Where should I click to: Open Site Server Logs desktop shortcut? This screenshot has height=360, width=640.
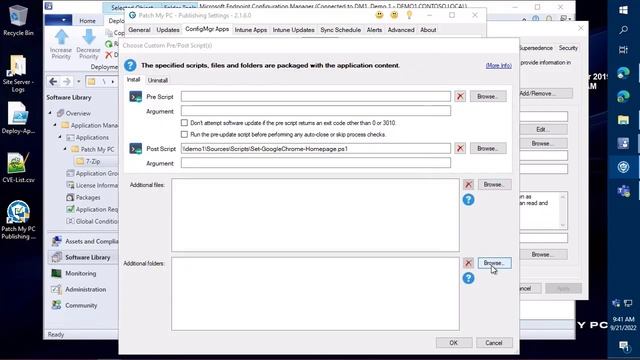click(18, 73)
